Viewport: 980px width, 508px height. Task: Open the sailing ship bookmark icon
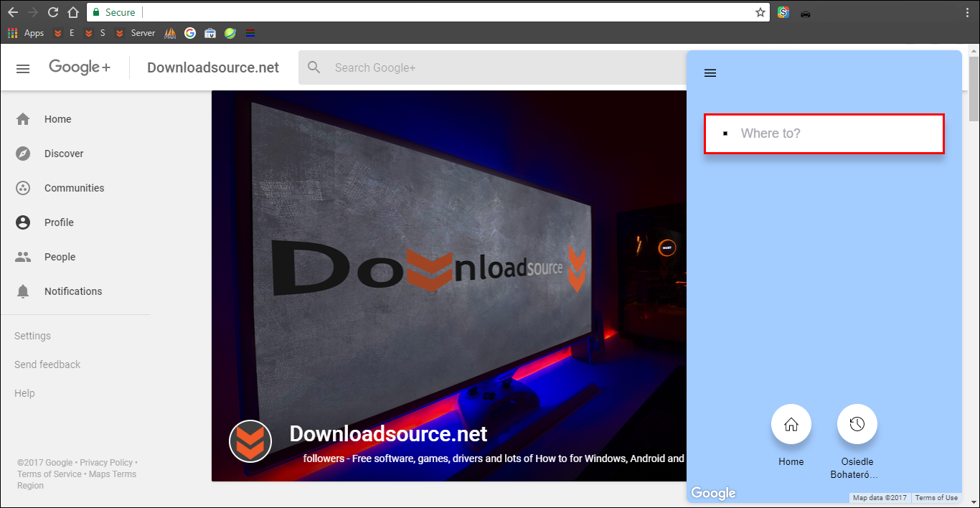pyautogui.click(x=170, y=33)
